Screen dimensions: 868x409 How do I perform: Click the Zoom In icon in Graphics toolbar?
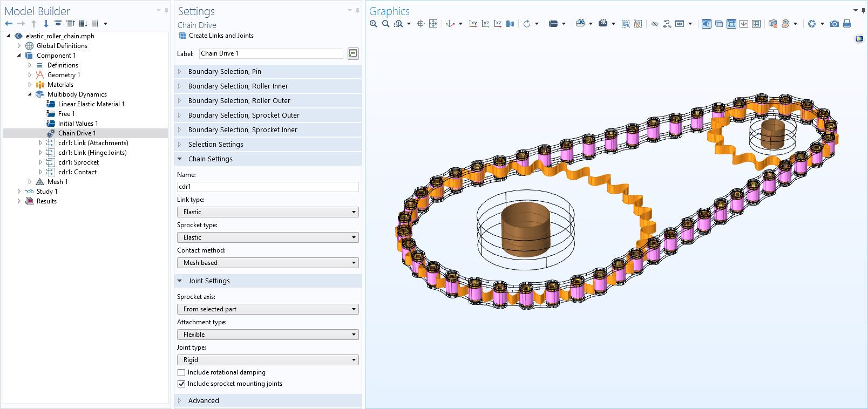(x=373, y=24)
